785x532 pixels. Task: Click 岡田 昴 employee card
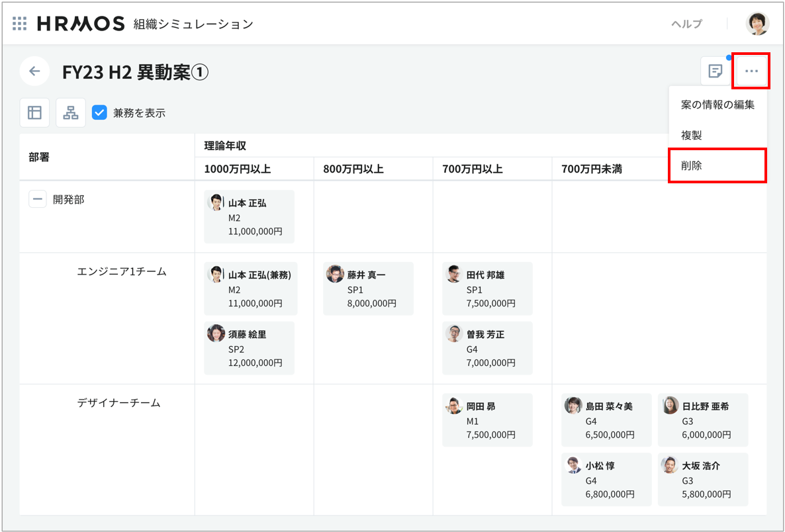487,420
